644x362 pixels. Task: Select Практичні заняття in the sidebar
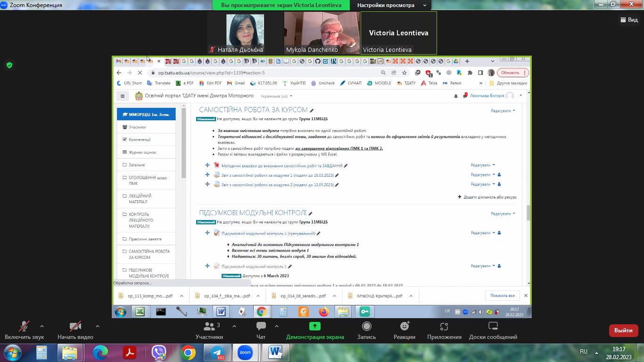[x=146, y=239]
